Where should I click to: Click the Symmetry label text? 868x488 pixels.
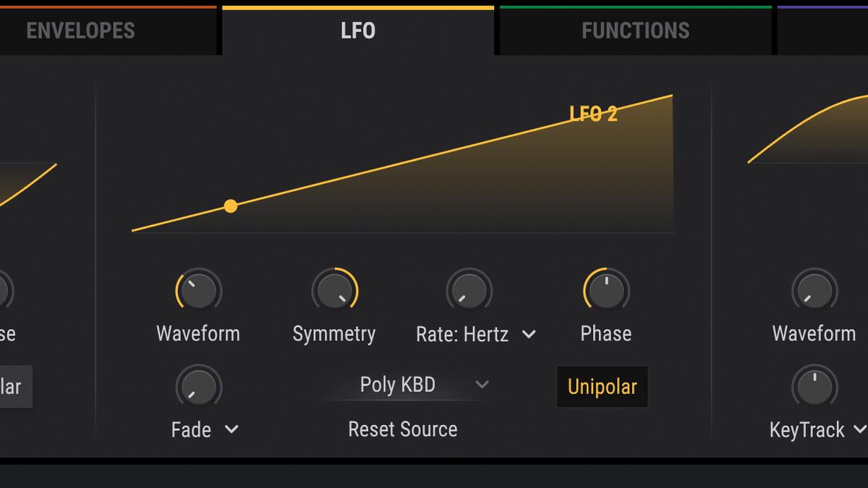pyautogui.click(x=334, y=334)
